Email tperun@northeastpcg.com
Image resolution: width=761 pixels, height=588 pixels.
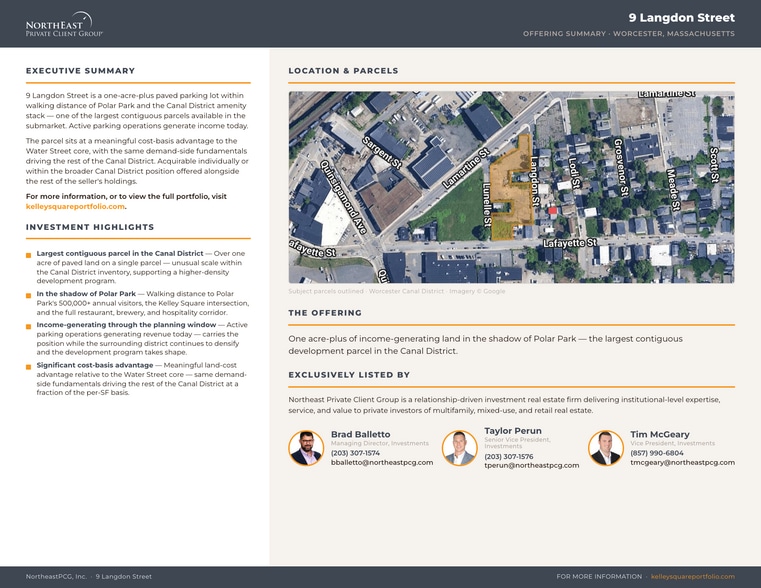(531, 465)
